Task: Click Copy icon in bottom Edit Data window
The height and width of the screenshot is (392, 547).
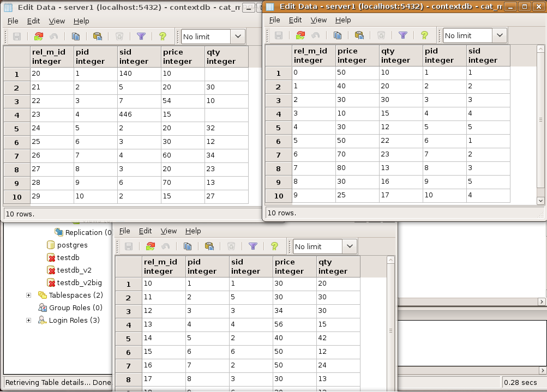Action: coord(188,246)
